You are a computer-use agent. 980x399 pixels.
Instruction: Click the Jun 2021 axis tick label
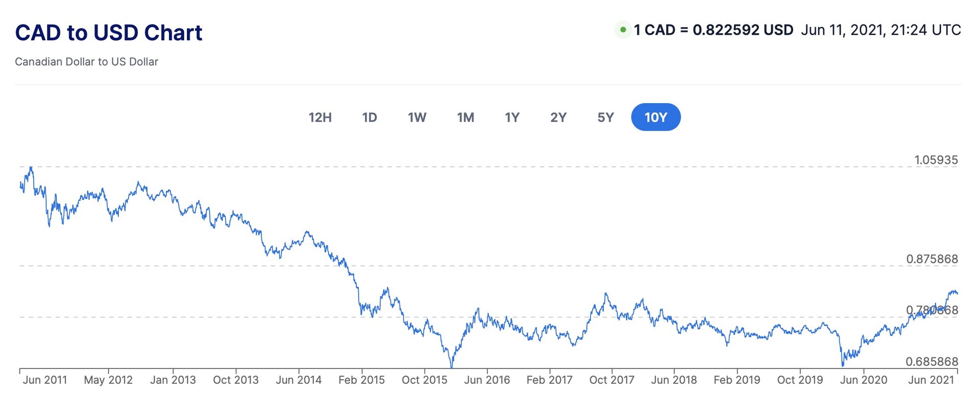tap(931, 380)
